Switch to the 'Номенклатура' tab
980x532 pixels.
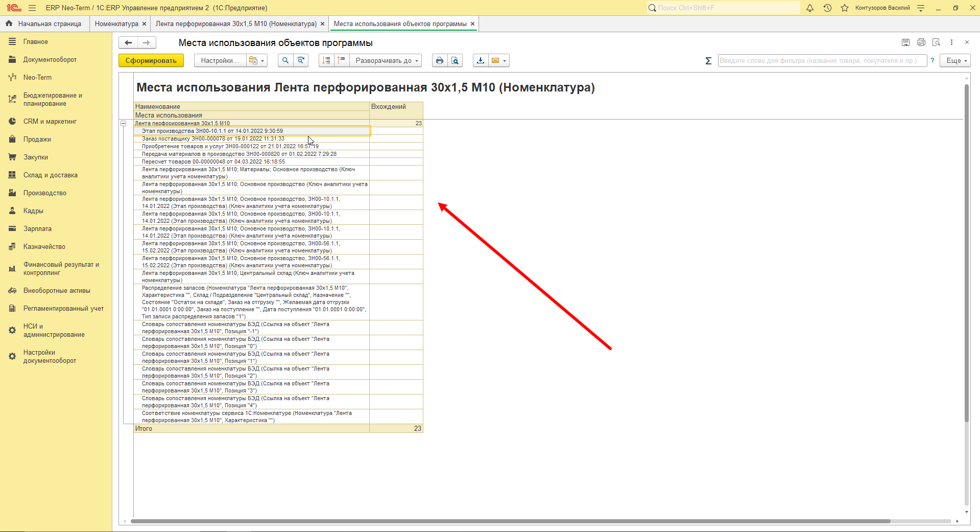pos(116,24)
